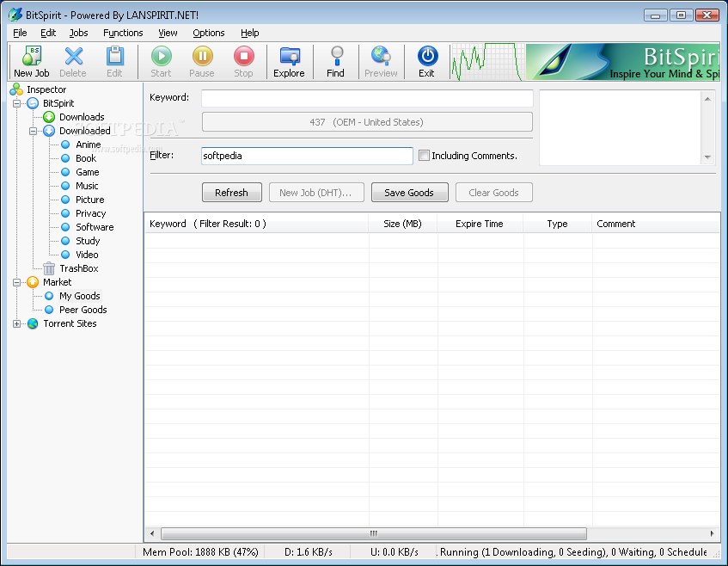Image resolution: width=728 pixels, height=566 pixels.
Task: Click the green speed graph in toolbar
Action: [x=487, y=62]
